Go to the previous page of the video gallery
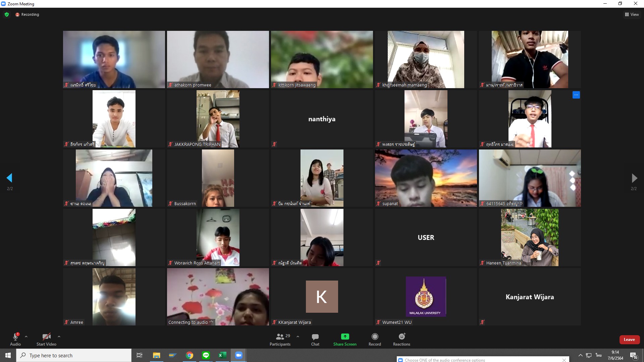This screenshot has width=644, height=362. coord(9,178)
